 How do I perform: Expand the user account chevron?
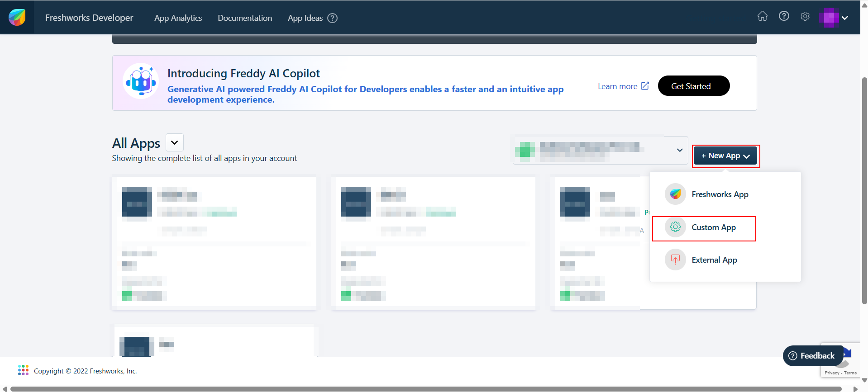845,18
